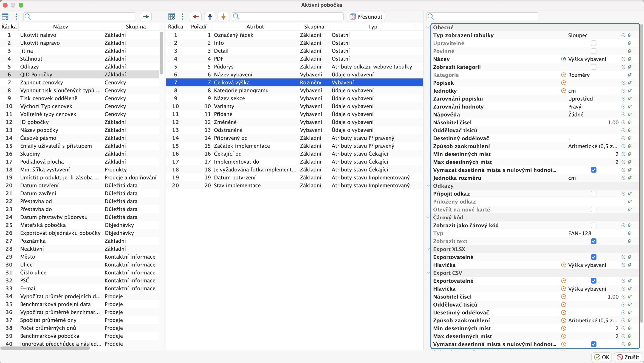Click table columns icon in middle panel

click(172, 17)
